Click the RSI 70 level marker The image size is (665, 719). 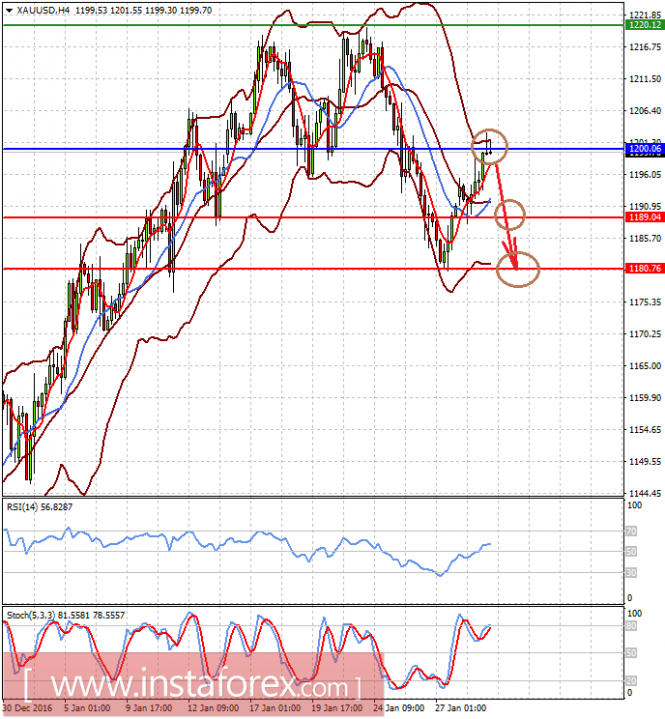click(631, 531)
